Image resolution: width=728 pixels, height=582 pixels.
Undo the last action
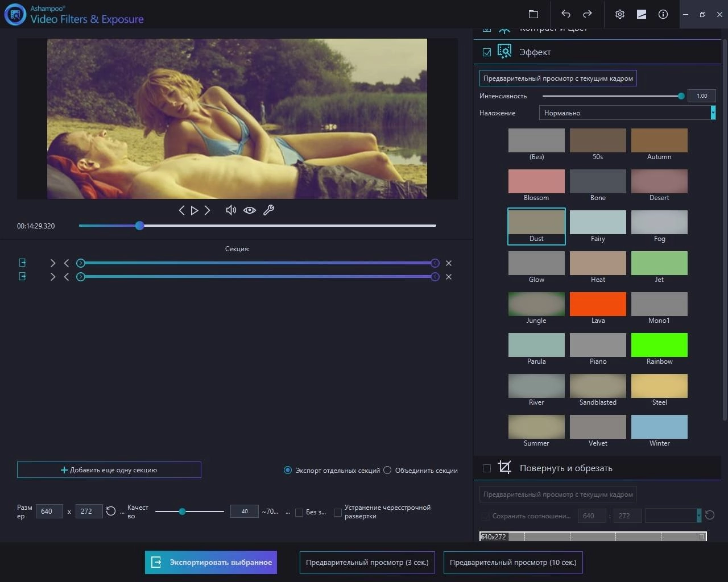(x=565, y=14)
